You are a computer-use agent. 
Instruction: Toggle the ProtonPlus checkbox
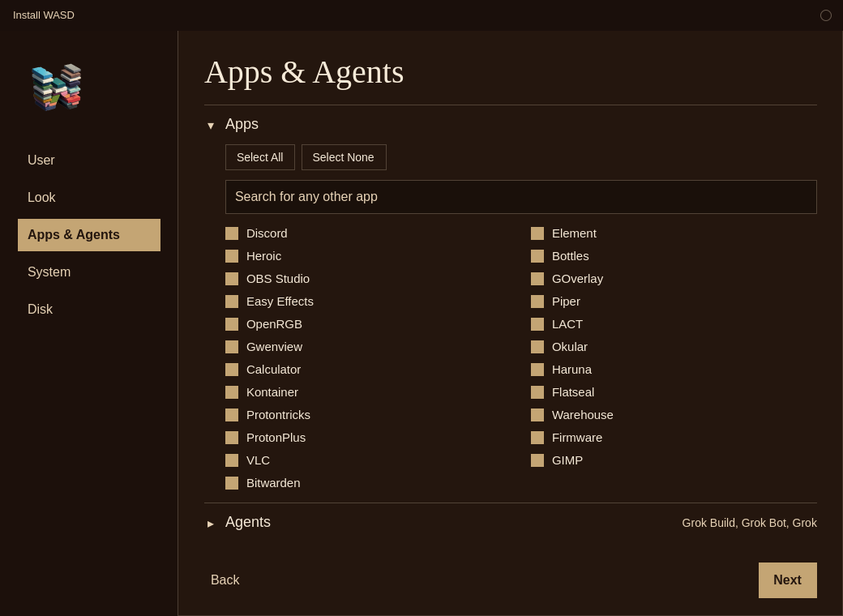(232, 438)
